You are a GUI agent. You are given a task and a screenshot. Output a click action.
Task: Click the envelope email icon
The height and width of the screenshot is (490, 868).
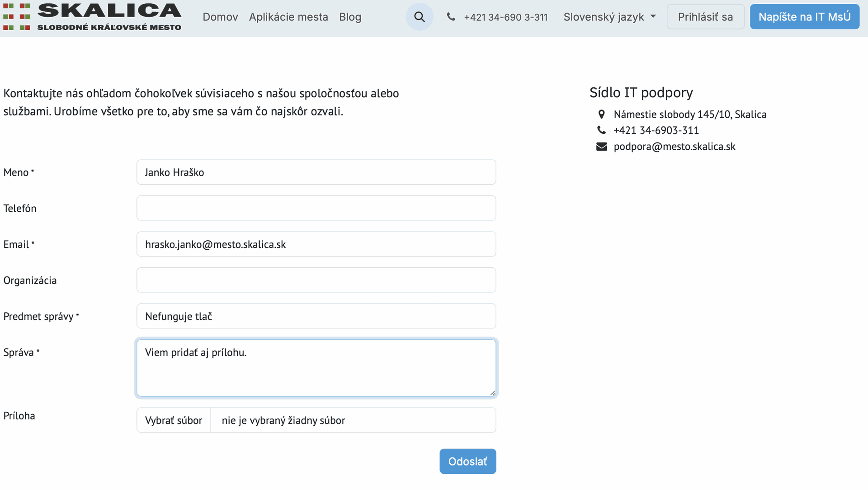pyautogui.click(x=601, y=147)
